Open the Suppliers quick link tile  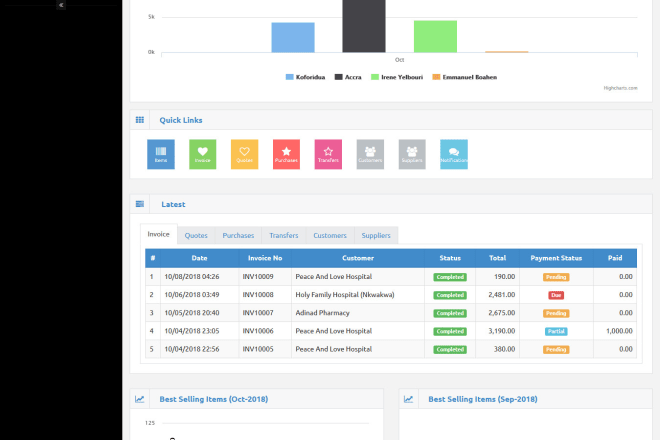tap(412, 154)
